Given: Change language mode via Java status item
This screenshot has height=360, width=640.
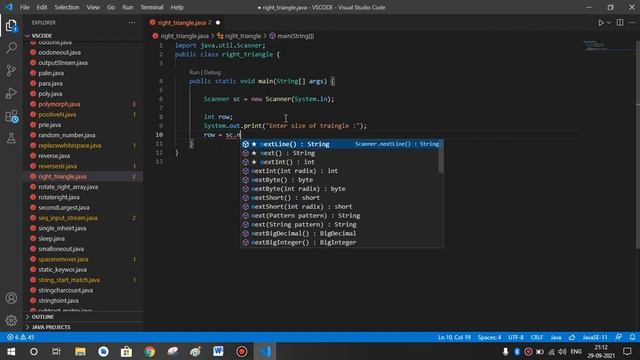Looking at the screenshot, I should point(556,338).
